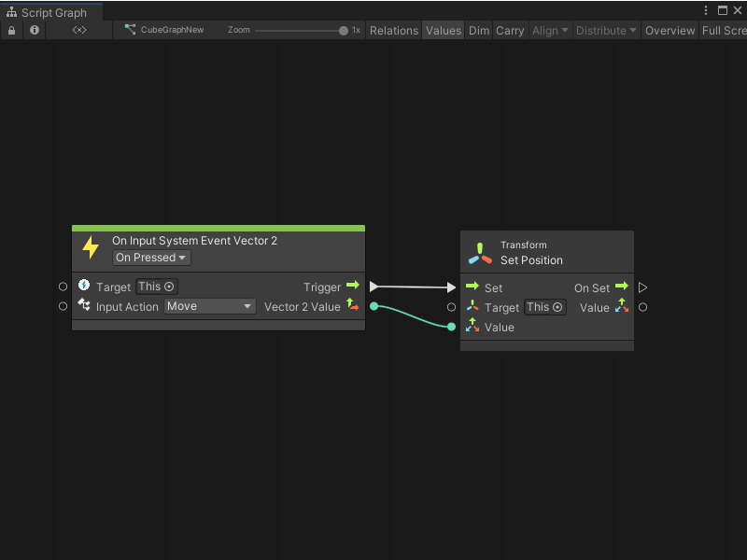Select the CubeGraphNew graph icon

tap(130, 30)
